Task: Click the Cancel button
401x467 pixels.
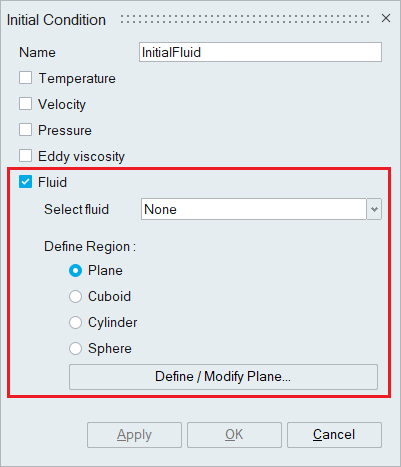Action: click(334, 435)
